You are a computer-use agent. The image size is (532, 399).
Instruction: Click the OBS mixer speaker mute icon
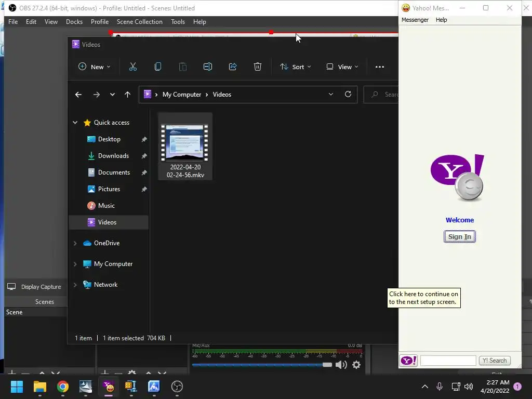click(341, 365)
